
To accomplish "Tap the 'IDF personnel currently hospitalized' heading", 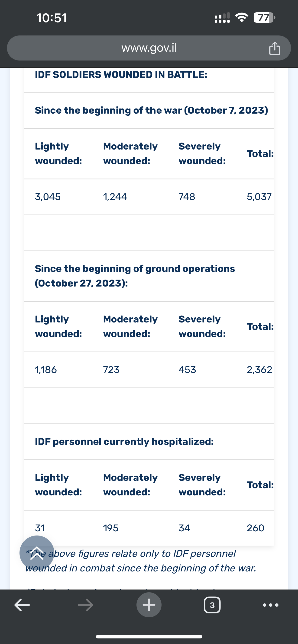I will pos(124,442).
